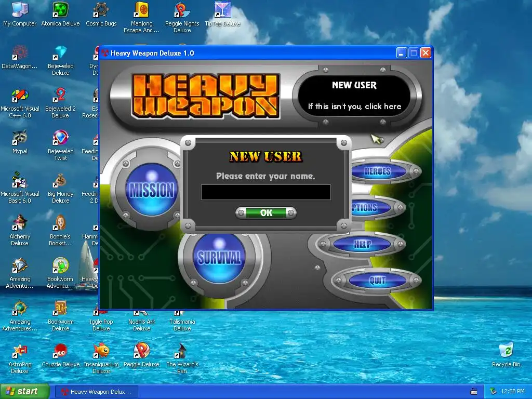Select the DataWagon desktop icon

point(20,57)
